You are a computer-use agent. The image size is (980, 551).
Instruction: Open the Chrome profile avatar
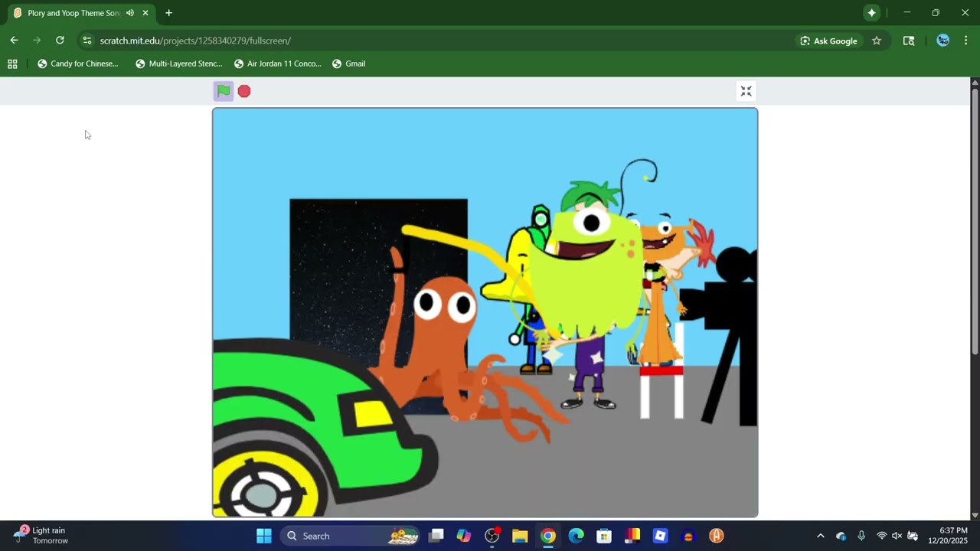943,41
